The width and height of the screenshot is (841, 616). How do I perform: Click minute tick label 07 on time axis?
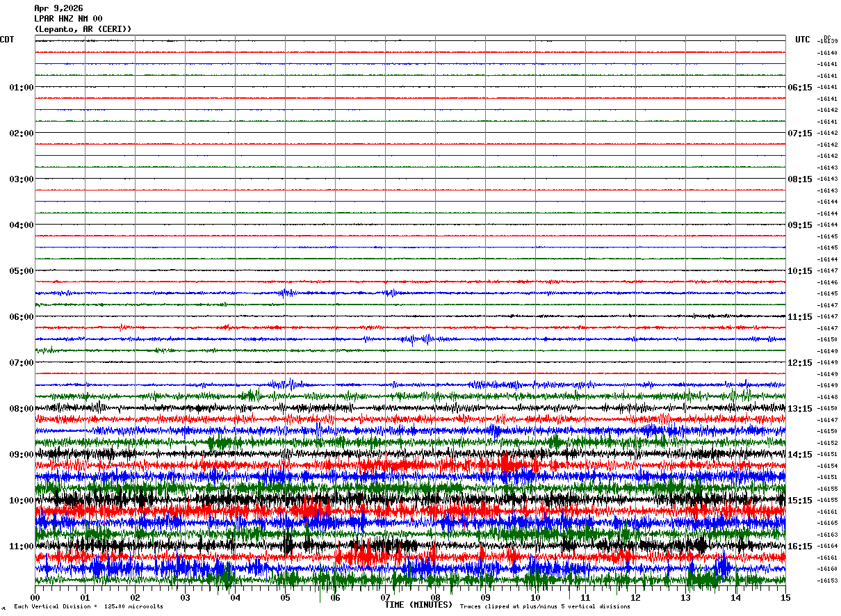386,597
